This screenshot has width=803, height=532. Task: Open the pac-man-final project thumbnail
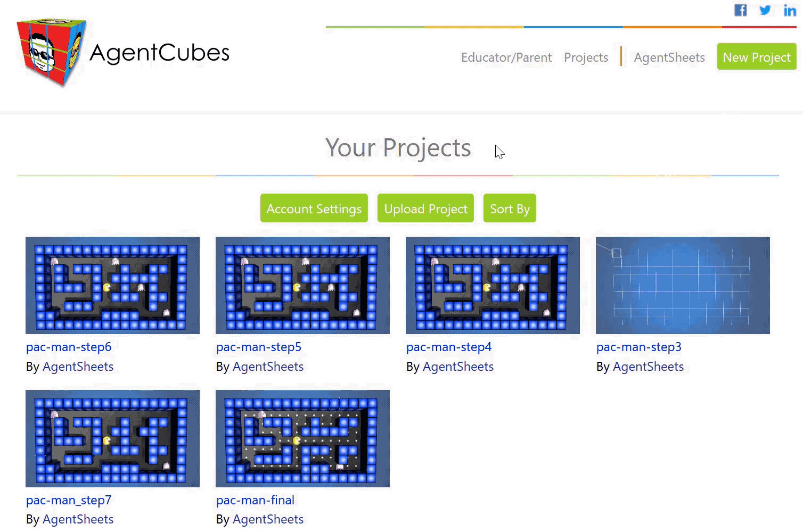tap(302, 438)
